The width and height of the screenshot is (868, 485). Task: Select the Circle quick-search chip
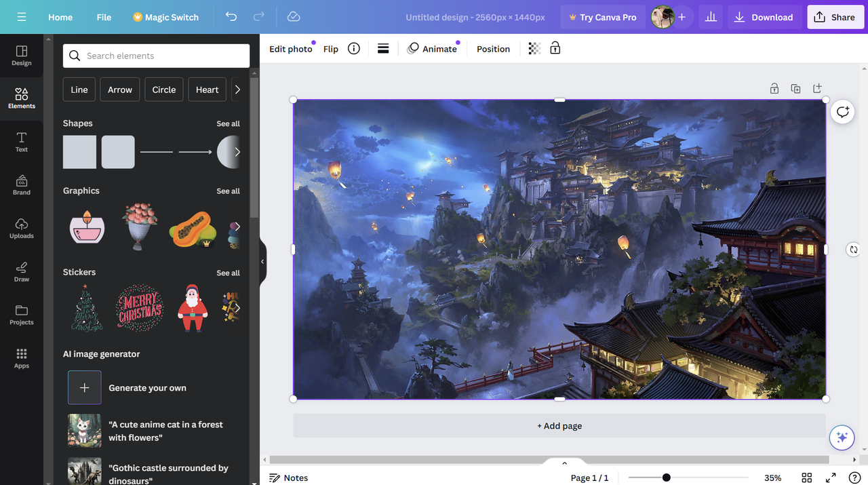pyautogui.click(x=164, y=90)
